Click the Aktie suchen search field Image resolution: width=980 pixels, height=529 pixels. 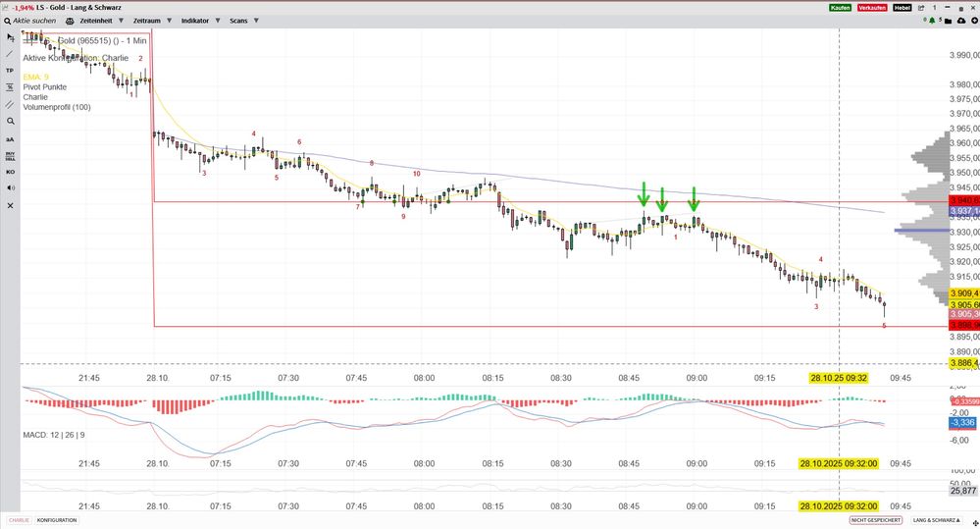point(36,20)
